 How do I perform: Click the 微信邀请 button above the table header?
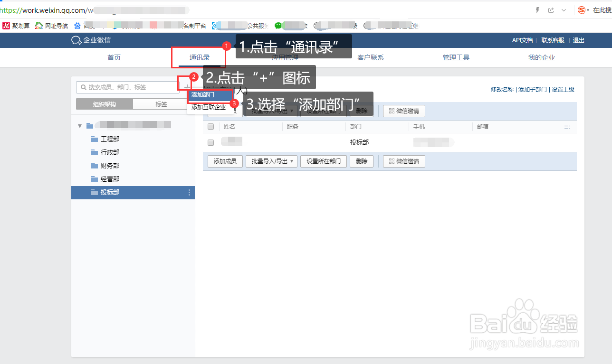point(404,111)
